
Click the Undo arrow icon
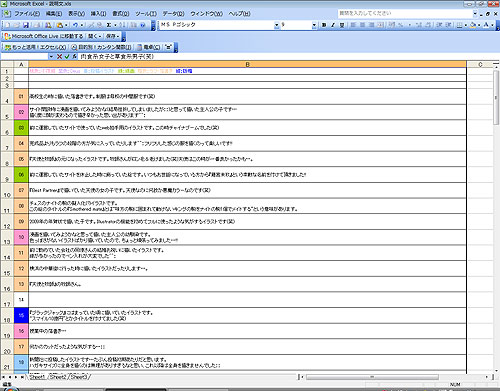click(x=76, y=25)
